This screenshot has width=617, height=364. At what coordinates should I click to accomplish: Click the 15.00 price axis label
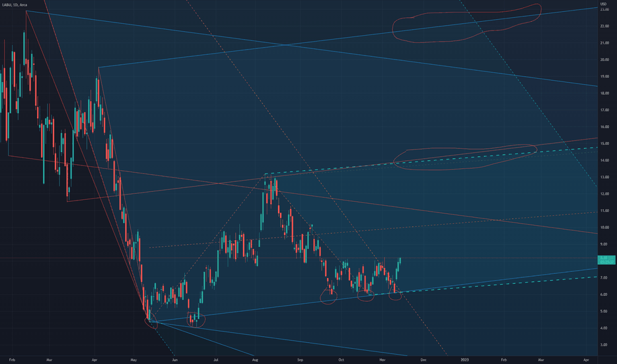[604, 144]
